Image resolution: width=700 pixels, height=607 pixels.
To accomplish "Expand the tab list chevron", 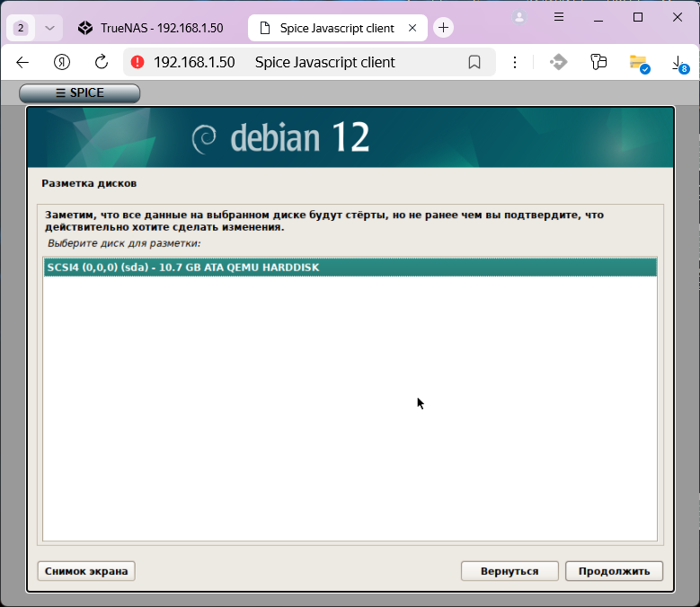I will coord(49,28).
